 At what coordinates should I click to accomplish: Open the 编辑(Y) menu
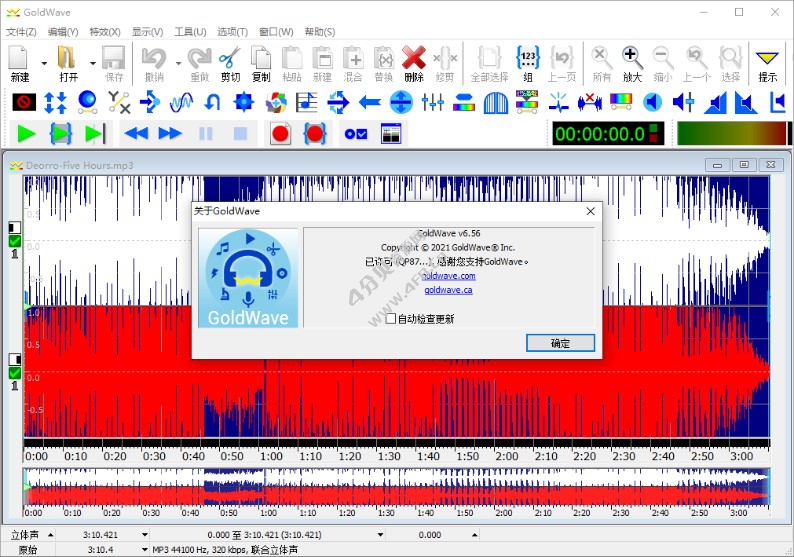tap(63, 32)
